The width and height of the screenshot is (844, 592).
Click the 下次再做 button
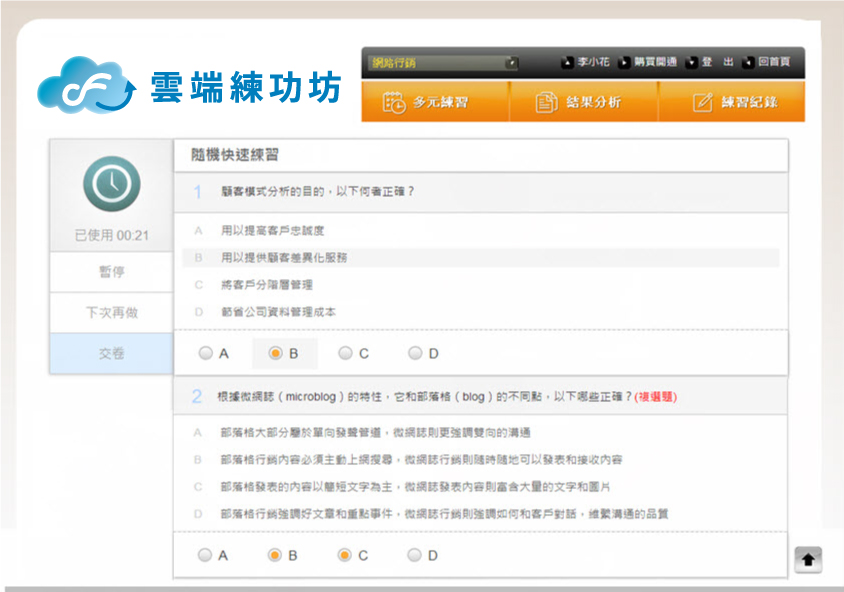(111, 313)
